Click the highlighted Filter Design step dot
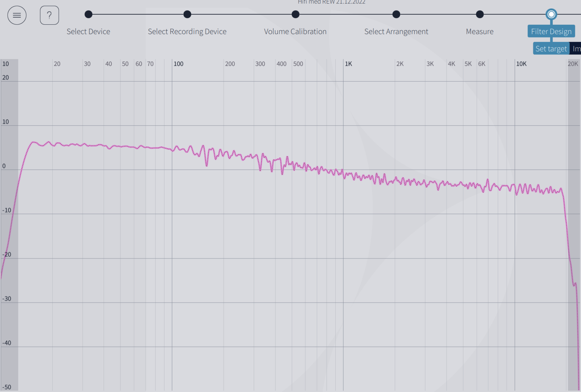This screenshot has height=392, width=581. pyautogui.click(x=551, y=14)
